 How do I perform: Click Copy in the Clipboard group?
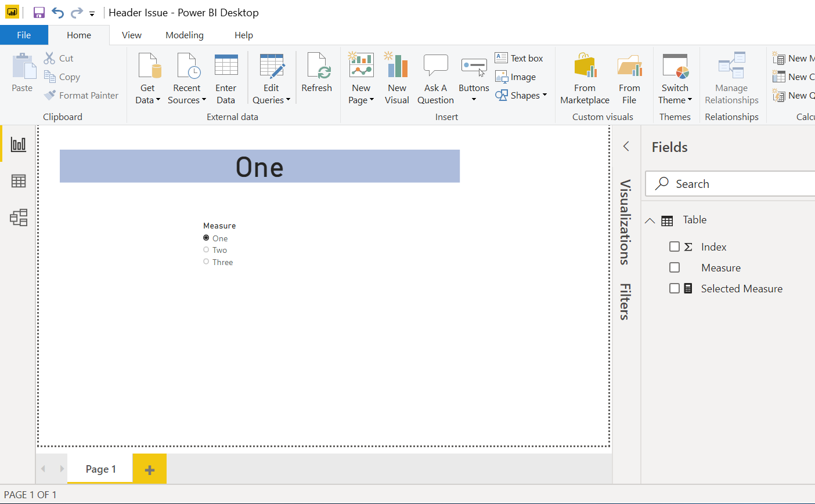pyautogui.click(x=62, y=77)
